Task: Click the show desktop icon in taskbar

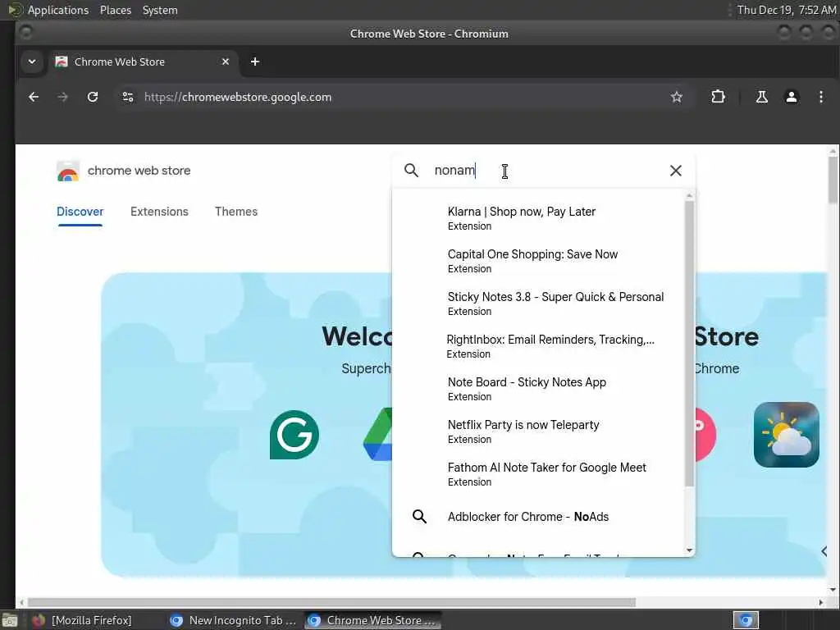Action: (10, 621)
